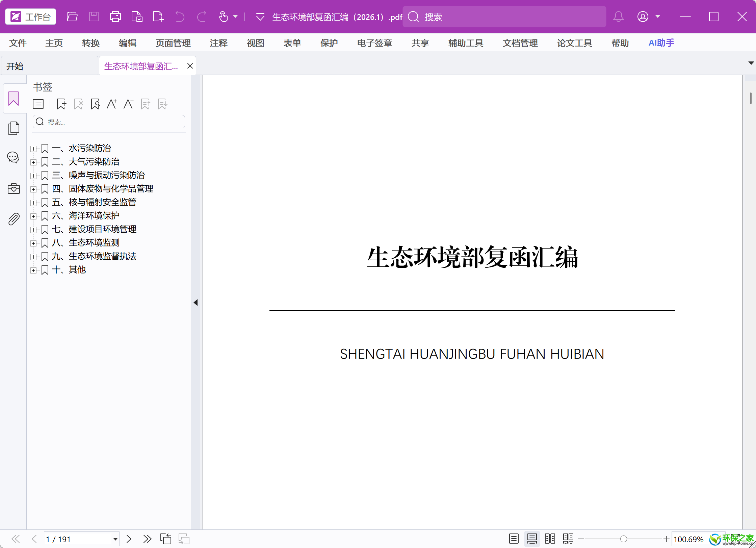The image size is (756, 548).
Task: Print the document via printer icon
Action: [x=115, y=17]
